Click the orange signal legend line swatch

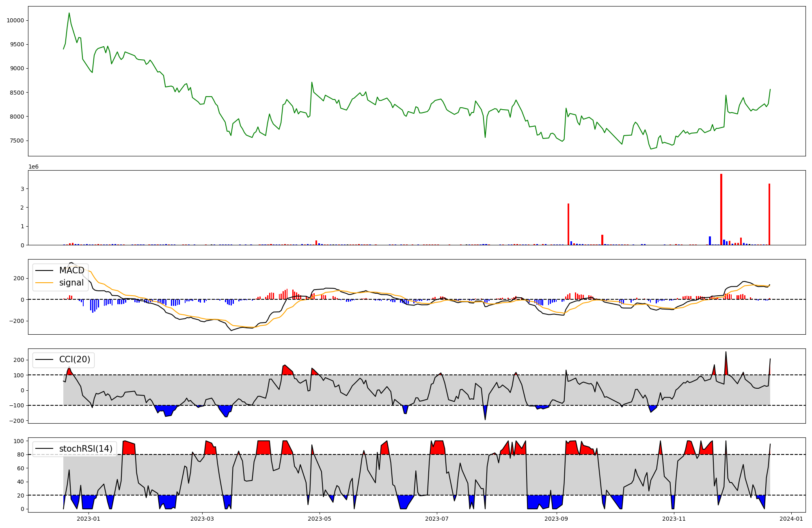44,283
